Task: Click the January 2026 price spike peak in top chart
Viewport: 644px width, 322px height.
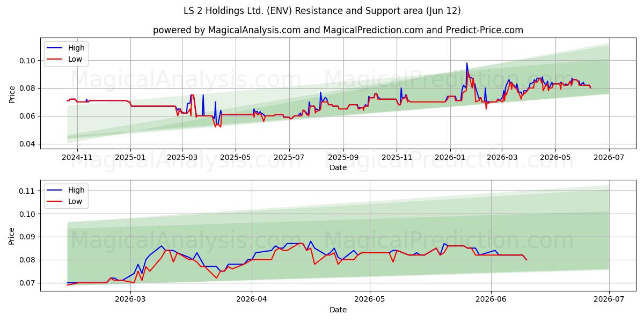Action: (467, 63)
